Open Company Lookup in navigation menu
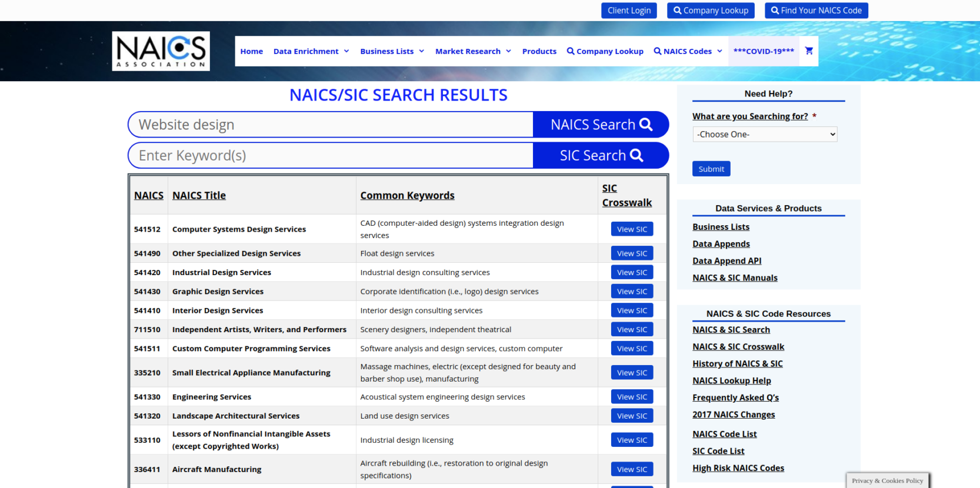 pyautogui.click(x=605, y=51)
